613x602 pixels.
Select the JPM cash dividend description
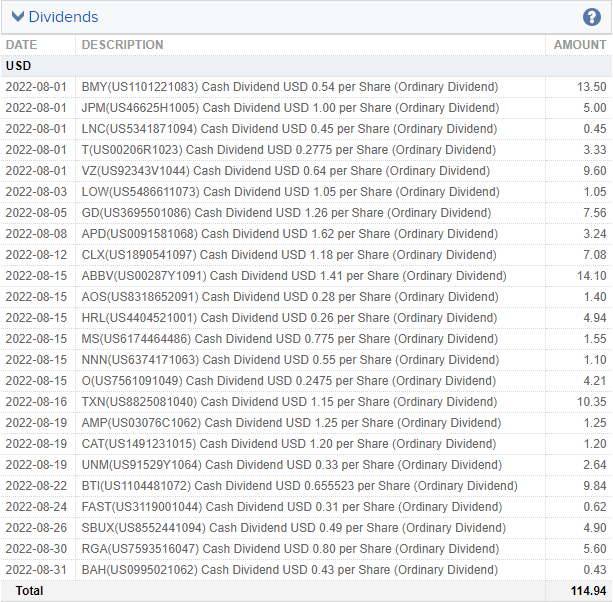[x=290, y=108]
